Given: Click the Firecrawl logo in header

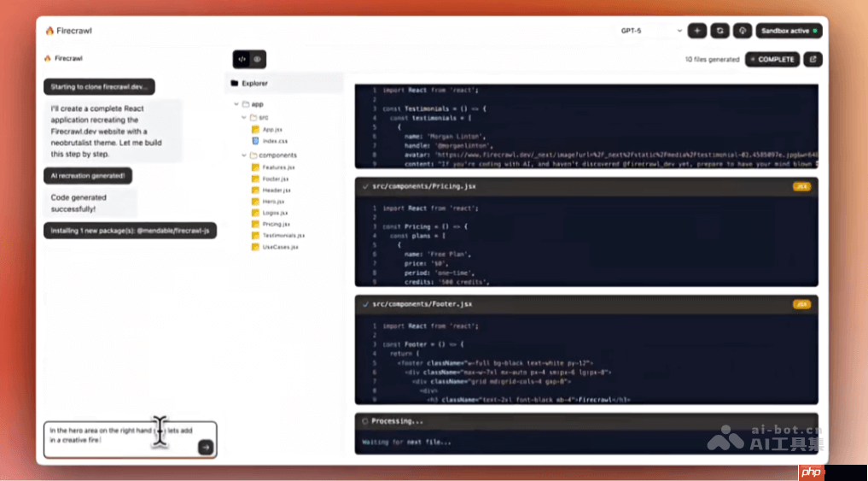Looking at the screenshot, I should [x=68, y=31].
